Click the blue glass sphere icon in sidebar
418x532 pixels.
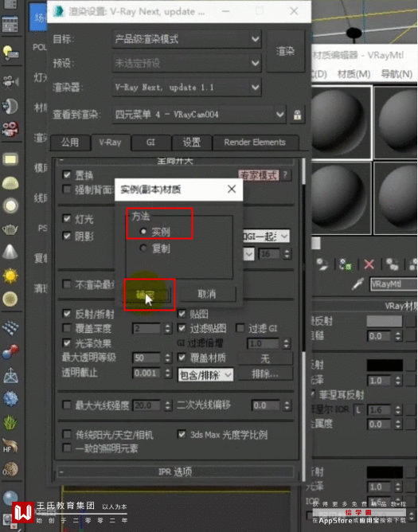coord(10,498)
